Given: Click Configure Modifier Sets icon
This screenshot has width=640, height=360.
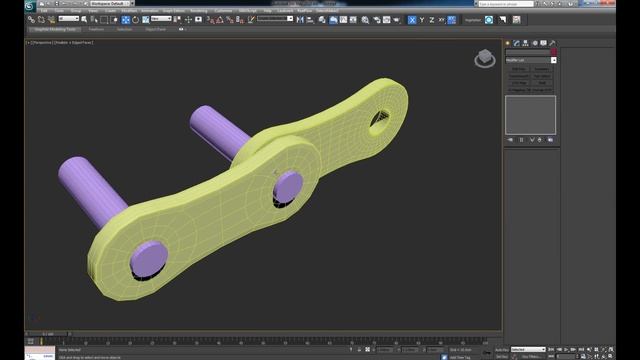Looking at the screenshot, I should coord(550,140).
